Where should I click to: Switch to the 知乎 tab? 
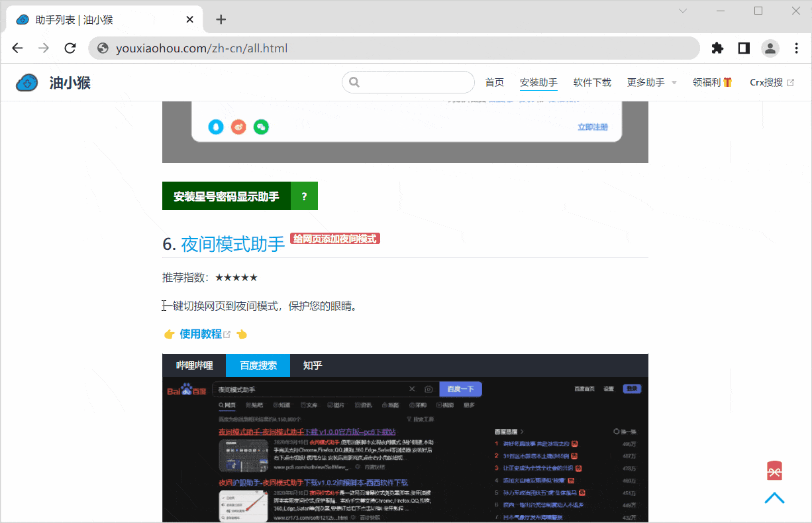(x=313, y=365)
